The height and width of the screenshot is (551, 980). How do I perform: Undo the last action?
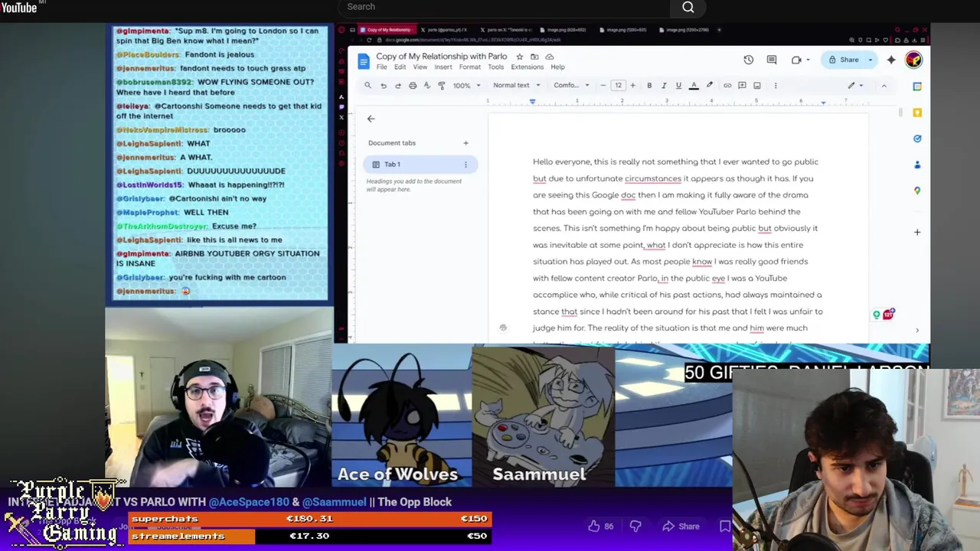pyautogui.click(x=384, y=86)
